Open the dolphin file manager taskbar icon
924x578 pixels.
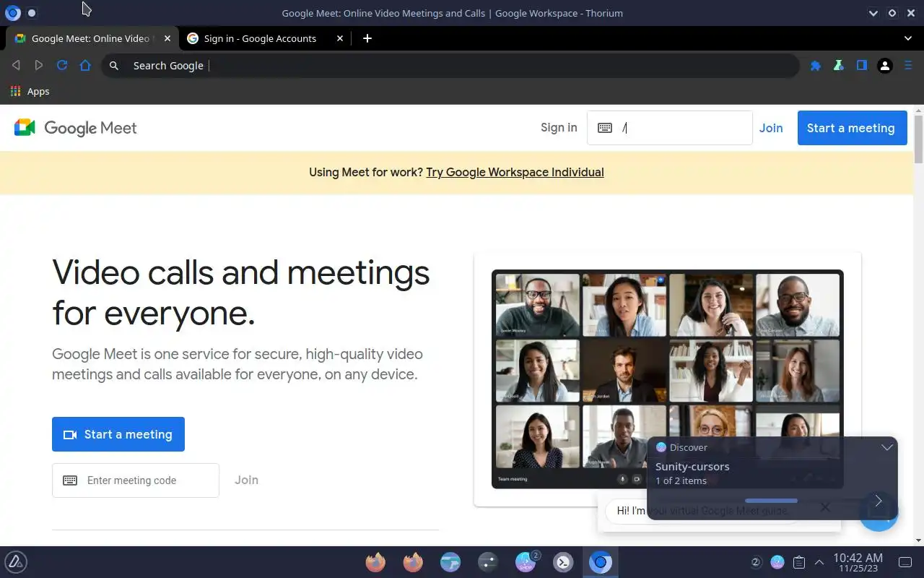click(450, 562)
